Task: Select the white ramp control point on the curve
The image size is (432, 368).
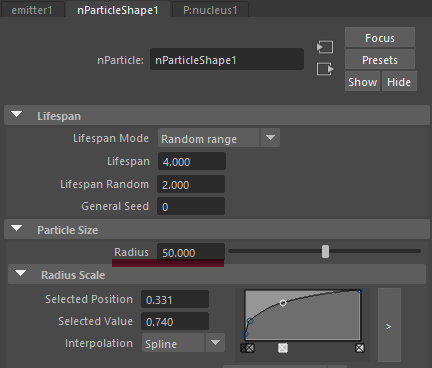Action: pos(283,303)
